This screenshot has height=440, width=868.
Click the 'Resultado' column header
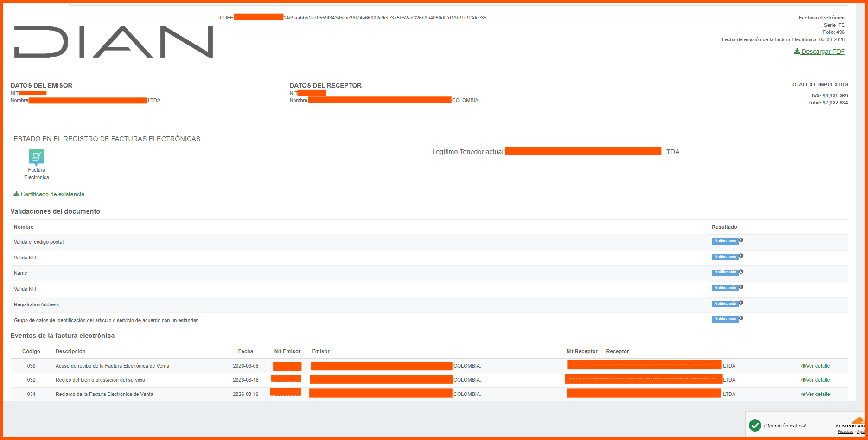724,227
